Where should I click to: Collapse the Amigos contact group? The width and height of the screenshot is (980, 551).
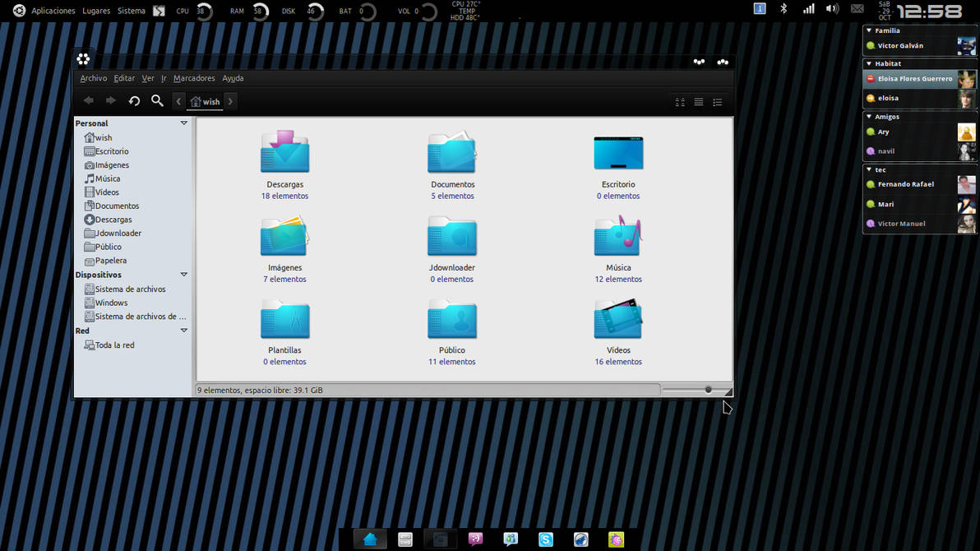point(869,116)
